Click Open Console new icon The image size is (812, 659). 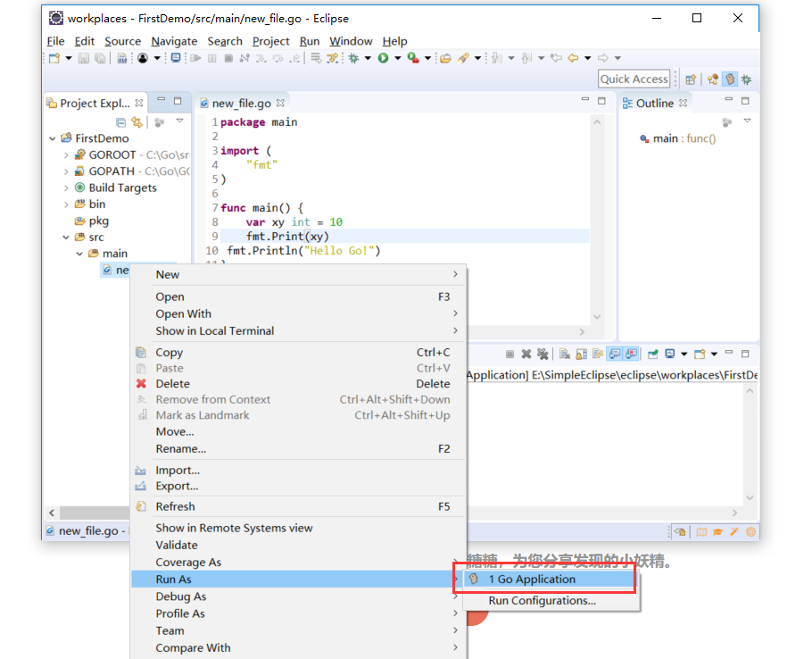pyautogui.click(x=700, y=354)
